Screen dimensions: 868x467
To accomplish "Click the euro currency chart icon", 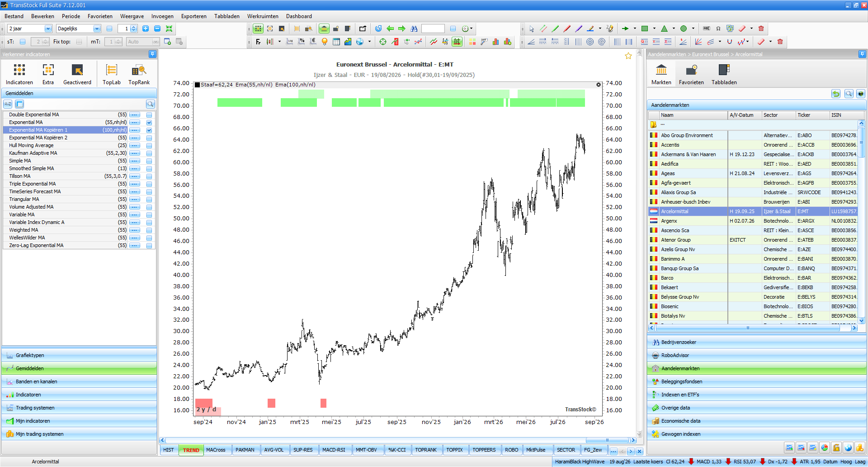I will pos(313,42).
